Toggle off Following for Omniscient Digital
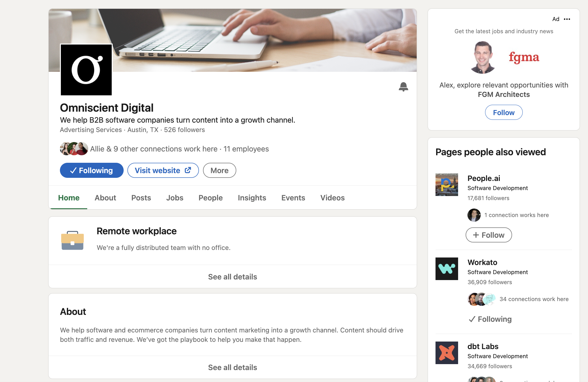This screenshot has height=382, width=588. click(91, 170)
